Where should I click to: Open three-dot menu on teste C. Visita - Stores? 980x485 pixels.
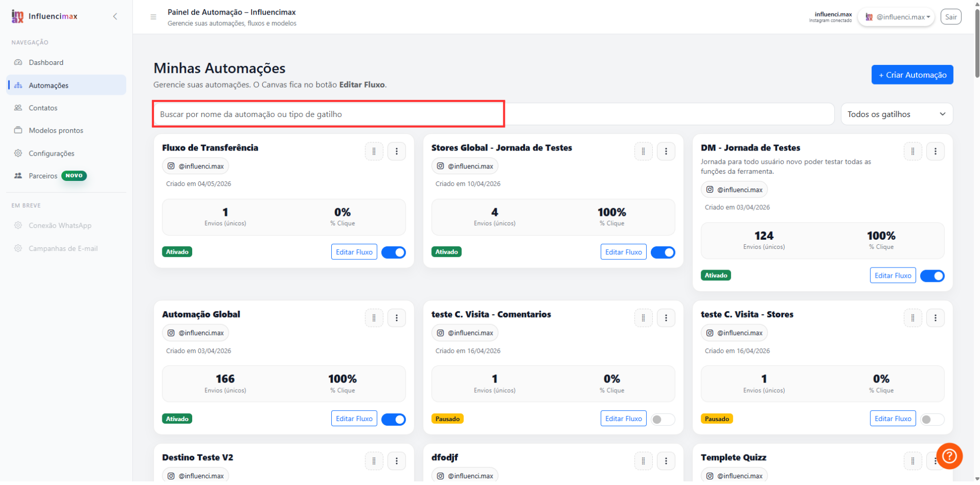936,318
